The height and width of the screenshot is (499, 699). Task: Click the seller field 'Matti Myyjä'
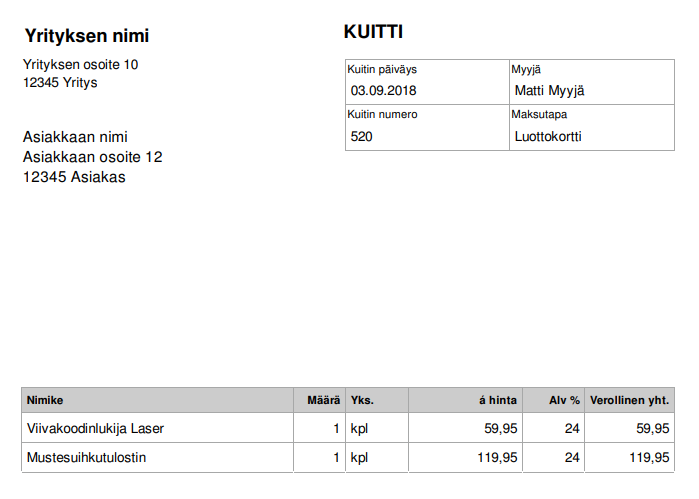point(549,91)
